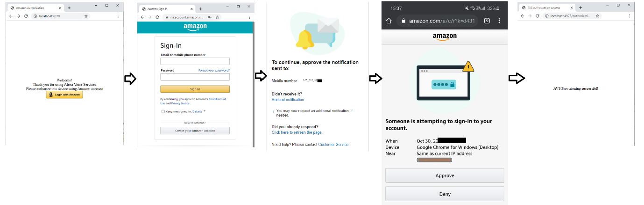Go back in AVS authorization success window
644x205 pixels.
pyautogui.click(x=523, y=16)
